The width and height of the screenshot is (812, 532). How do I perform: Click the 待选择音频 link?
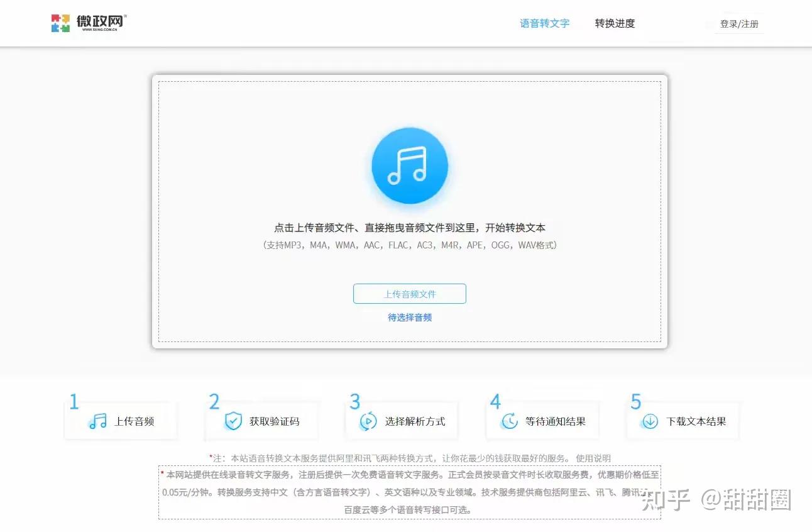tap(410, 318)
